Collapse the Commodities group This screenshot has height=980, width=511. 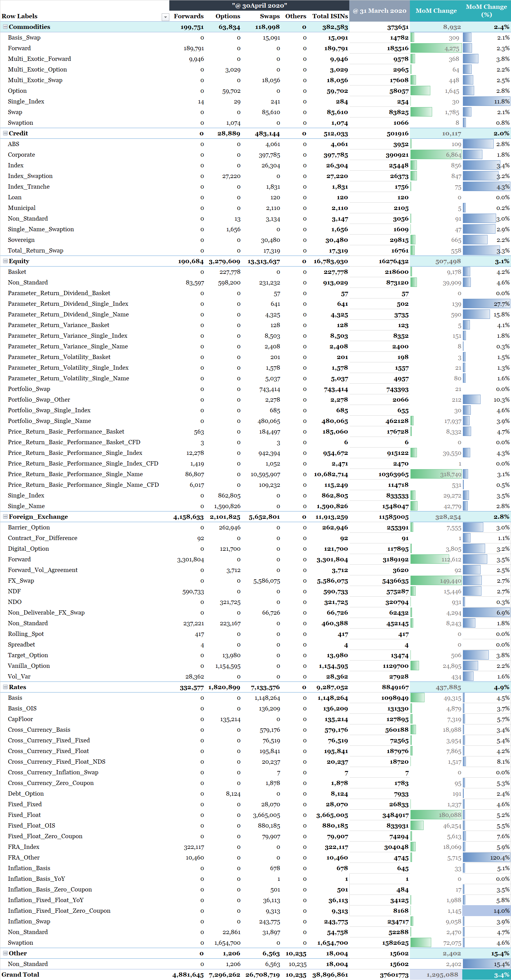tap(5, 27)
